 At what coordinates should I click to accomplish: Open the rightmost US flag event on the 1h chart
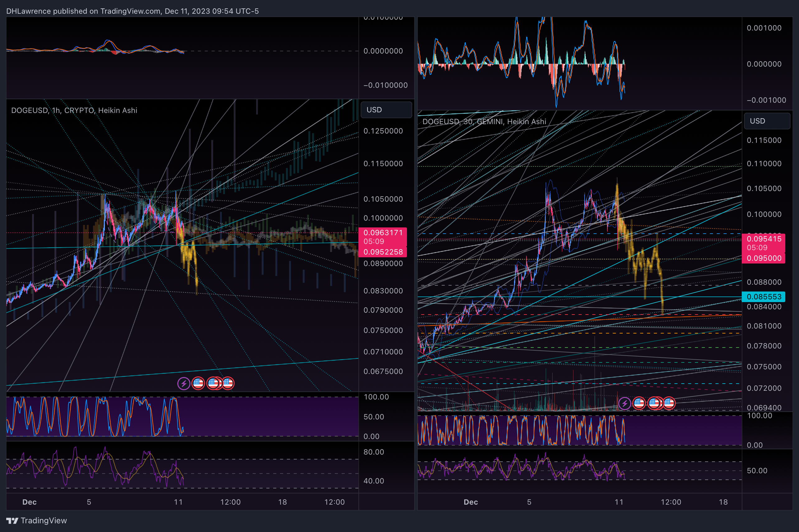[228, 383]
